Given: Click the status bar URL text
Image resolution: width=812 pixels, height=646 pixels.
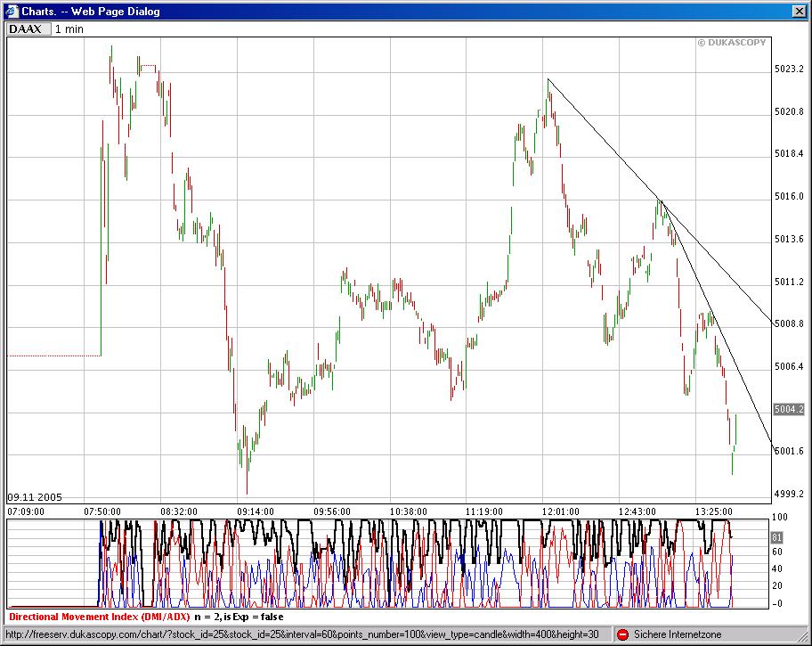Looking at the screenshot, I should [303, 634].
